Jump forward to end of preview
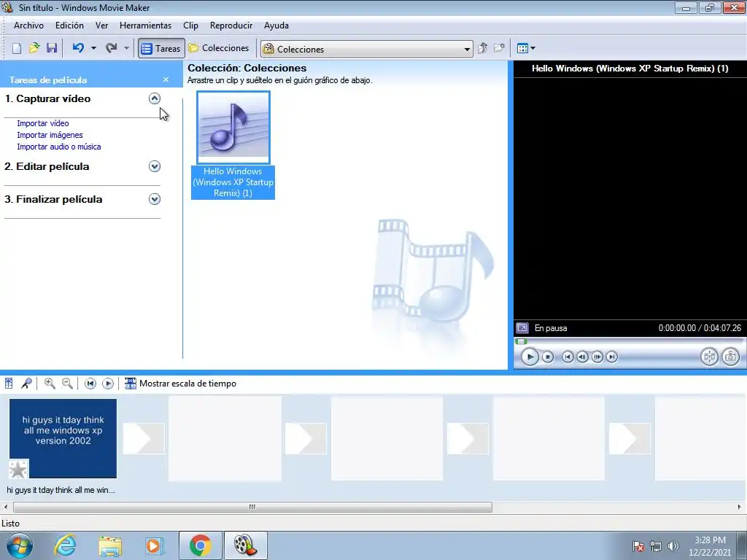Viewport: 747px width, 560px height. (x=612, y=357)
